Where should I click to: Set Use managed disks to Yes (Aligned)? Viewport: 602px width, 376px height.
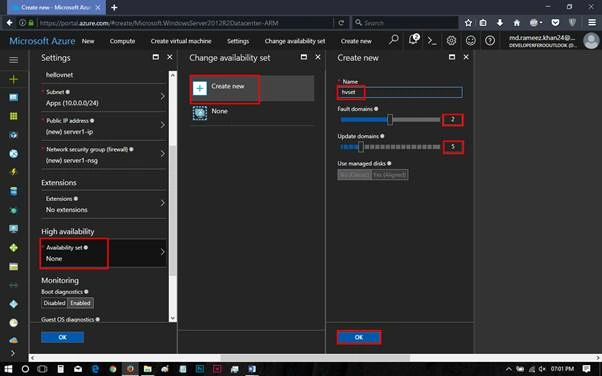(390, 175)
